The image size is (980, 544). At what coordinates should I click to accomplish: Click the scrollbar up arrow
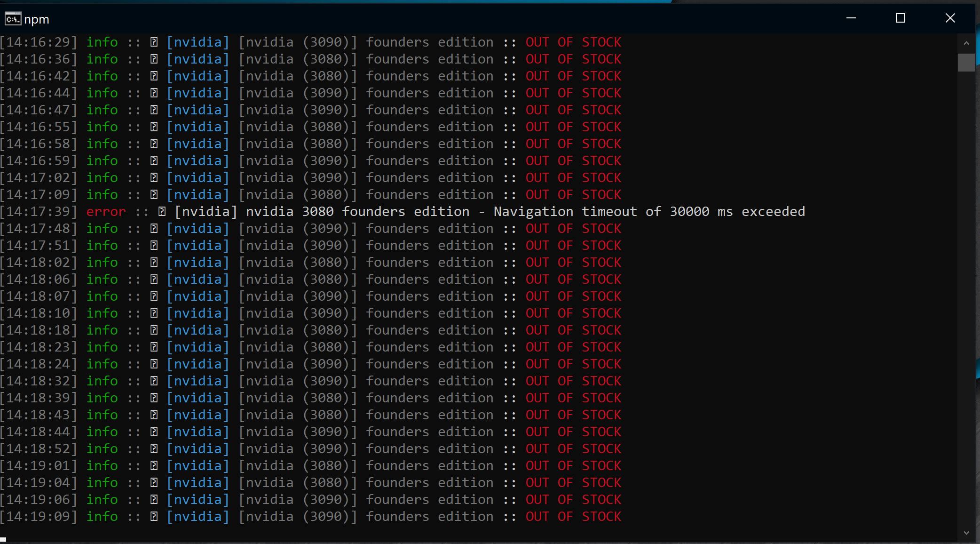pyautogui.click(x=966, y=43)
